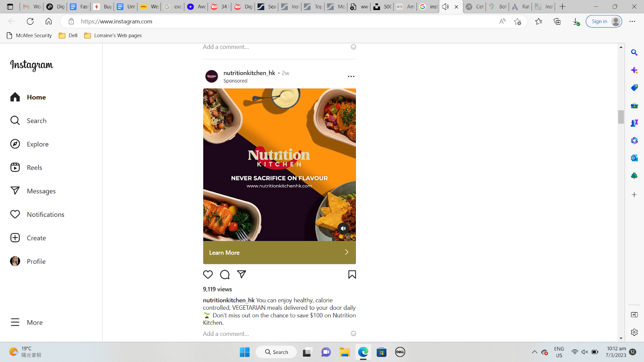Click the vertical page scrollbar thumb
The image size is (644, 362).
[x=621, y=117]
